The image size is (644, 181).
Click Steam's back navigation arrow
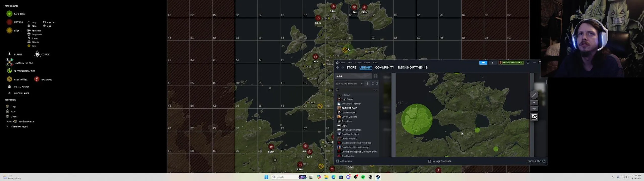click(337, 68)
